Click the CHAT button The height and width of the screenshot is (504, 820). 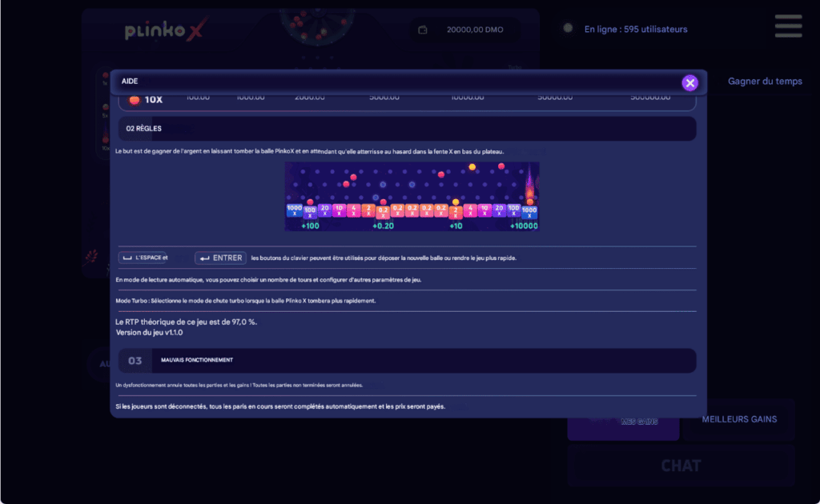(x=681, y=466)
